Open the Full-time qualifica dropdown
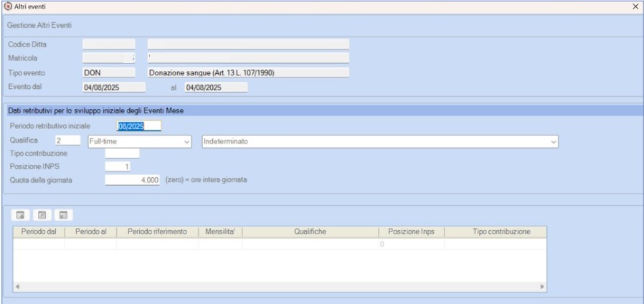Viewport: 644px width, 304px height. click(x=140, y=141)
